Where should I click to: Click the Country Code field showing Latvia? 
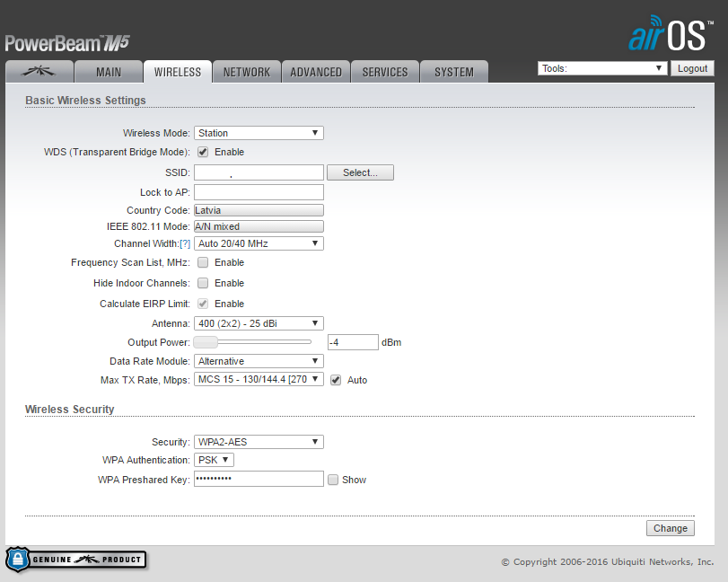(259, 210)
